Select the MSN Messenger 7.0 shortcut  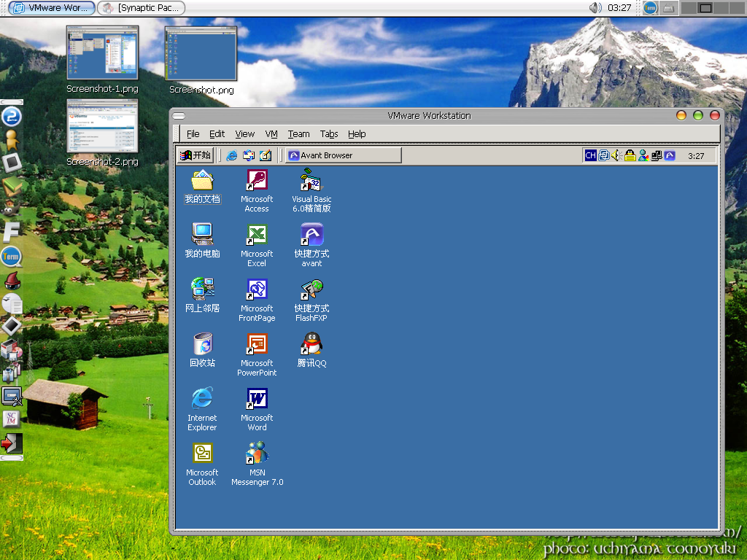click(257, 454)
